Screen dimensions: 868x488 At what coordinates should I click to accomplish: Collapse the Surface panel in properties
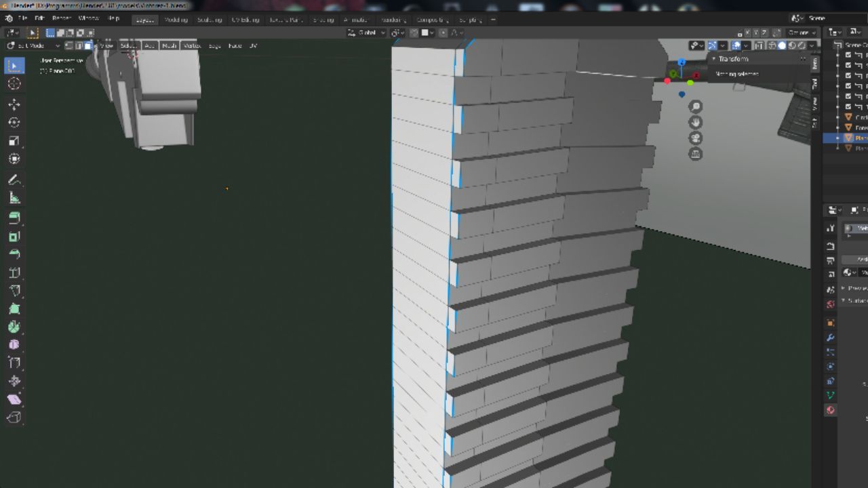[x=844, y=300]
